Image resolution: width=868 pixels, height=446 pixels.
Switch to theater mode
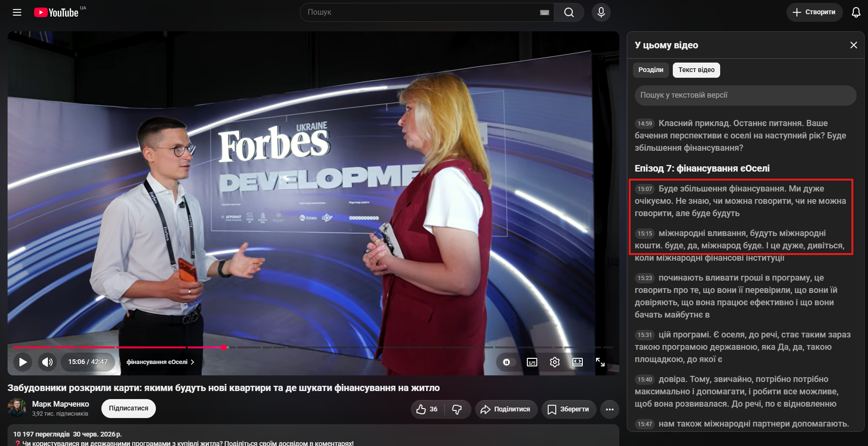click(578, 362)
